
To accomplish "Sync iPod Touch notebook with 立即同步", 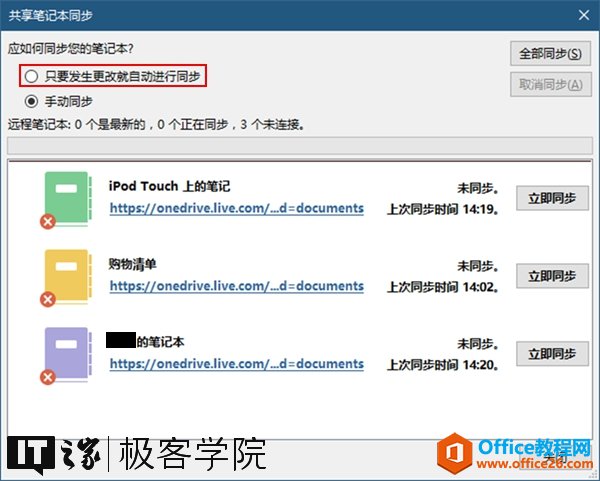I will pyautogui.click(x=552, y=198).
